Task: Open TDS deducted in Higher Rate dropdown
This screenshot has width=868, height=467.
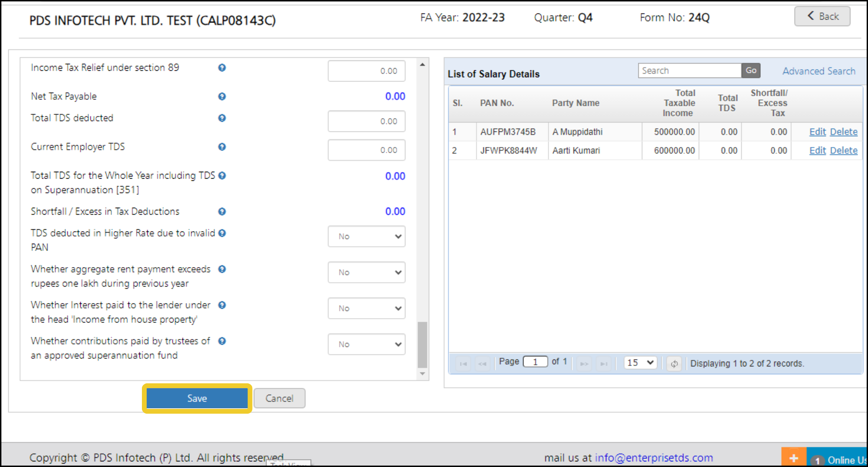Action: coord(367,236)
